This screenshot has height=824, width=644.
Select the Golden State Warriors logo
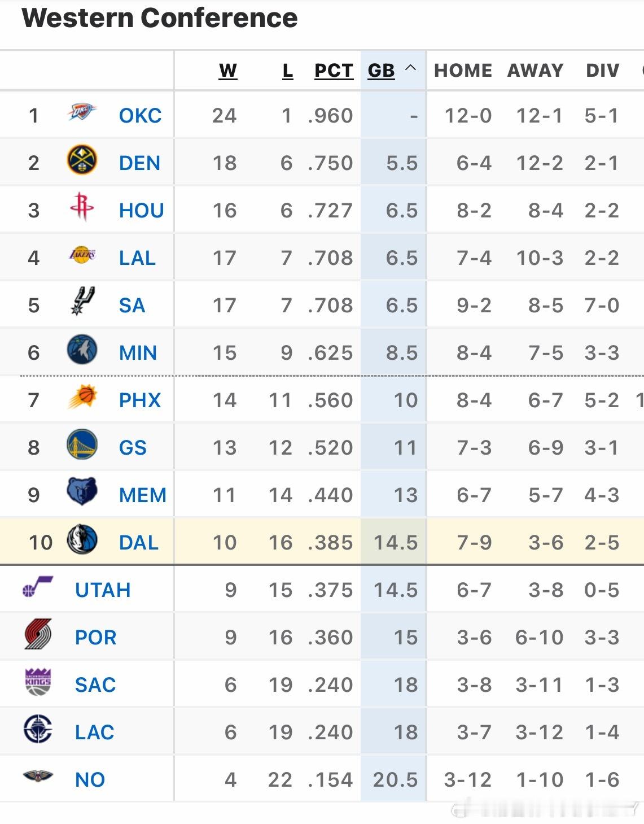[x=82, y=444]
